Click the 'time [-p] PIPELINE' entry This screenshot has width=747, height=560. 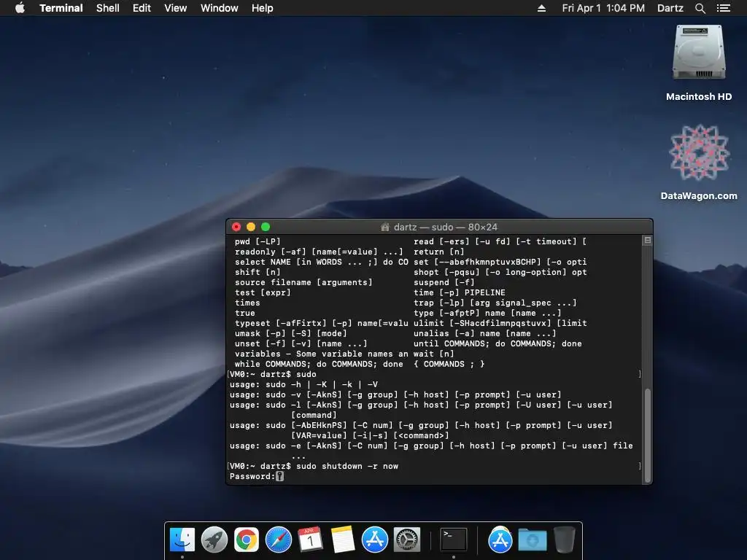(460, 292)
